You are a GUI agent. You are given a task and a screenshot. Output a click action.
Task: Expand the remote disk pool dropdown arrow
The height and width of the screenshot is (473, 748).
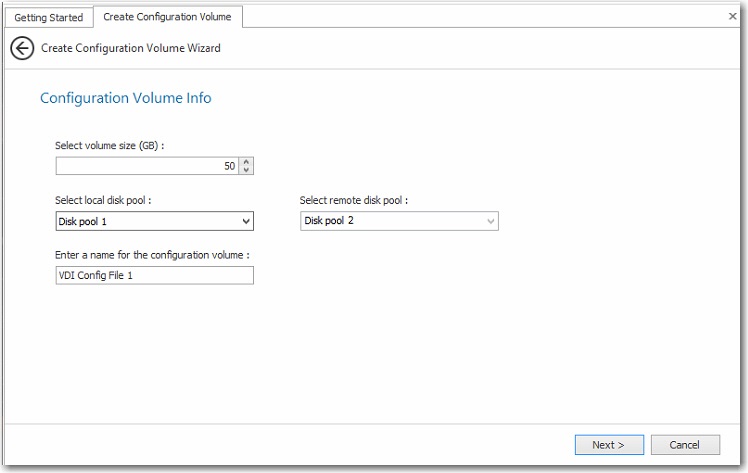(490, 221)
